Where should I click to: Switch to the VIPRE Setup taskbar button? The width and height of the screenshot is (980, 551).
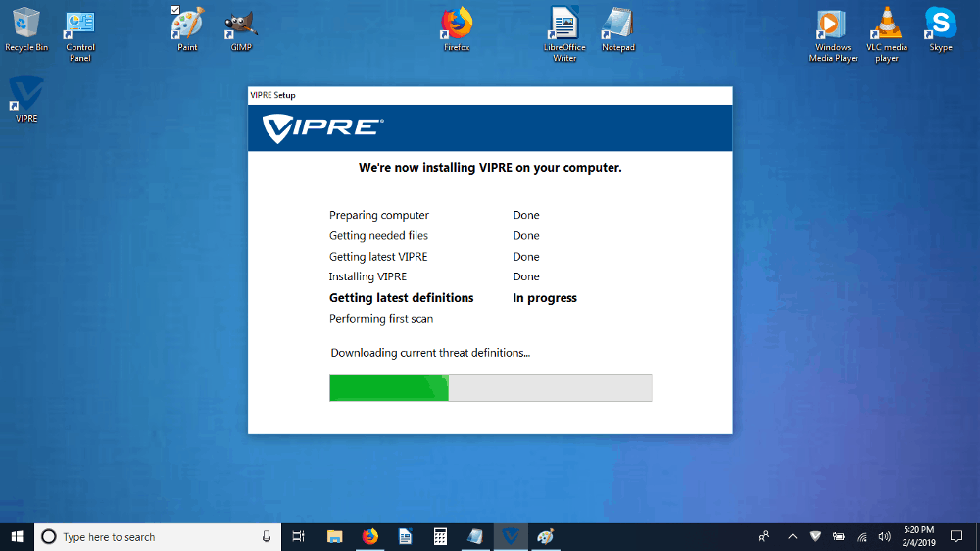point(511,536)
